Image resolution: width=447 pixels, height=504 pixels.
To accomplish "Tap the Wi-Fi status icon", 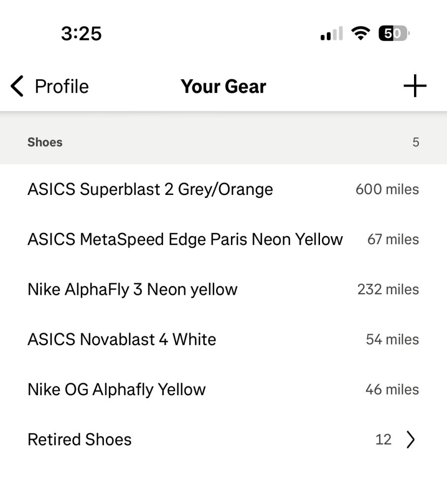I will pos(360,33).
